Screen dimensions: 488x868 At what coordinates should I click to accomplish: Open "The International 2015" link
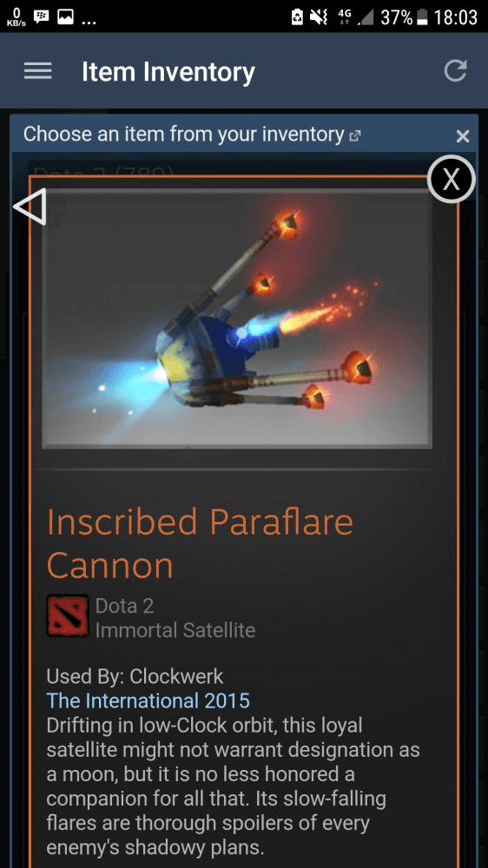click(148, 700)
